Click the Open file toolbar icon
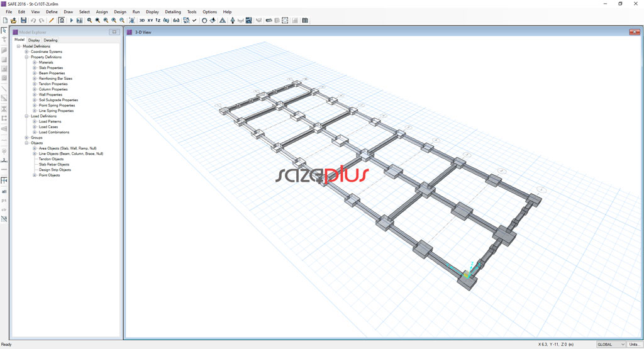 point(14,20)
